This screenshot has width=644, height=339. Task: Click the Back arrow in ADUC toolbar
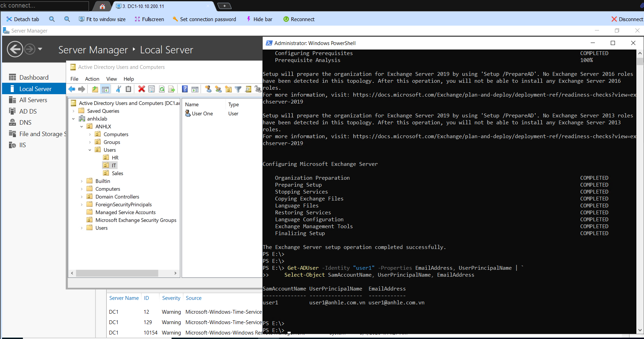[x=72, y=89]
